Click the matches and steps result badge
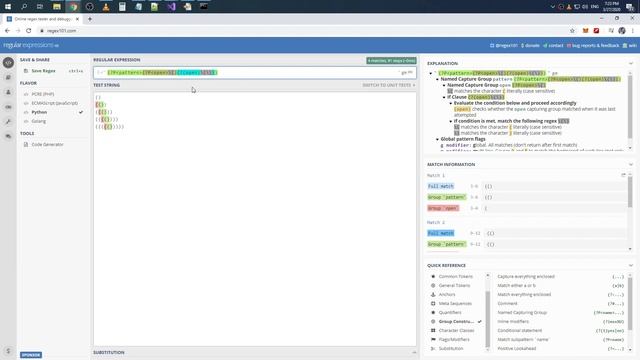This screenshot has height=360, width=640. 391,60
